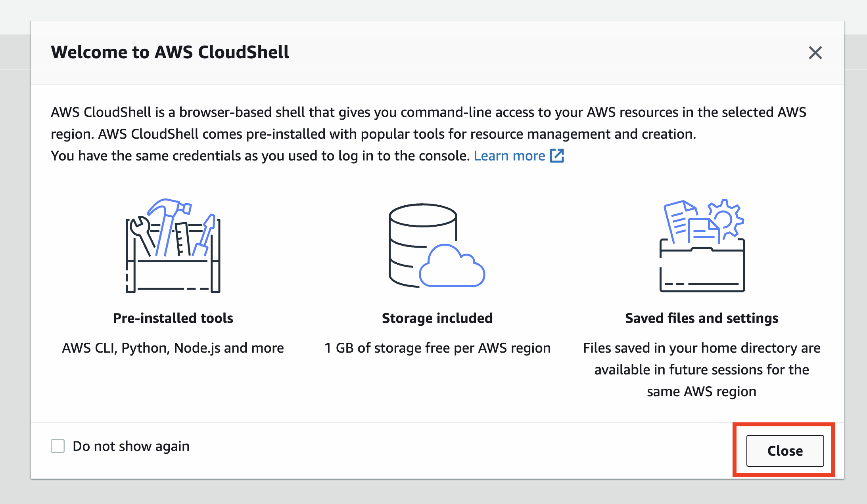Click the database and cloud storage illustration
This screenshot has height=504, width=867.
pyautogui.click(x=437, y=245)
